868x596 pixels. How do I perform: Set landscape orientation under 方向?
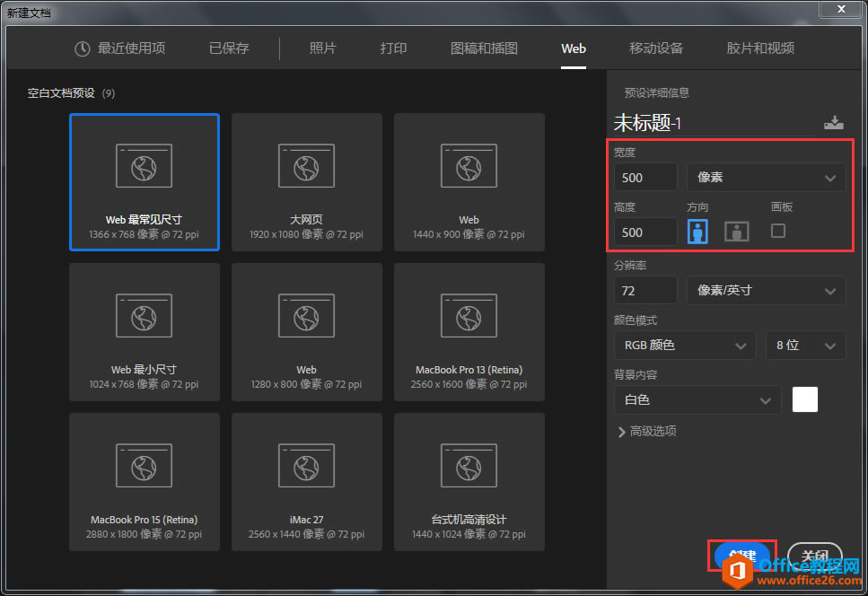737,232
